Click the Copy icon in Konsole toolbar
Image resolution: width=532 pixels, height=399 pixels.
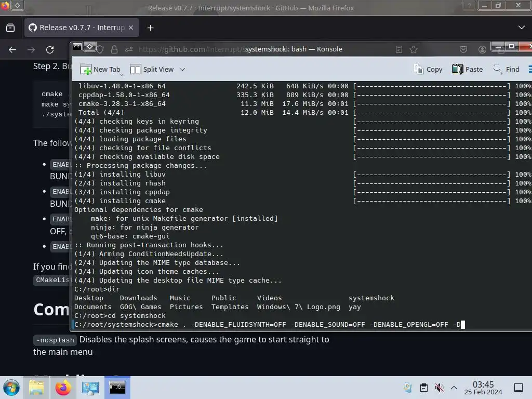point(418,69)
